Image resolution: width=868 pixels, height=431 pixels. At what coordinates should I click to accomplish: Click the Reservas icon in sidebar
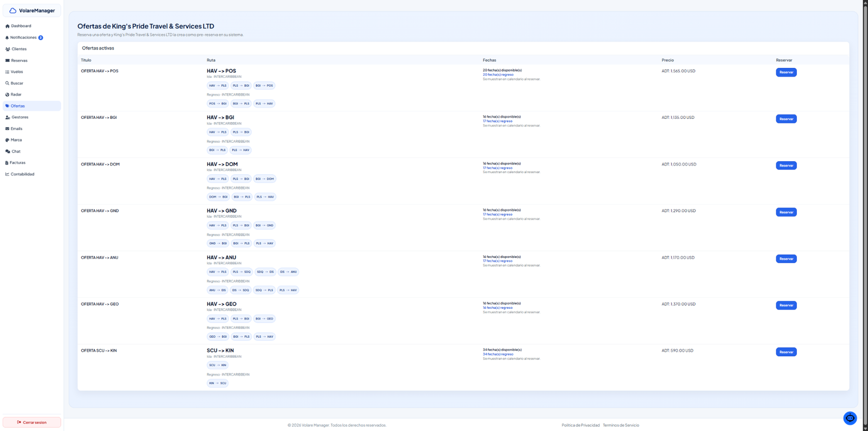[x=7, y=60]
